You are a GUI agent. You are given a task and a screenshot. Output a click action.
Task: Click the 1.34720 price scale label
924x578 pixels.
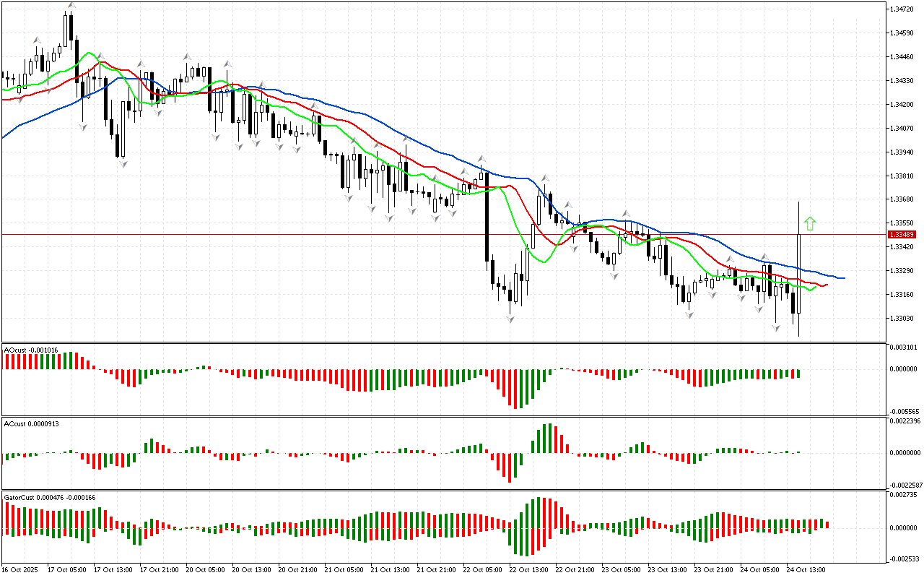[x=903, y=9]
